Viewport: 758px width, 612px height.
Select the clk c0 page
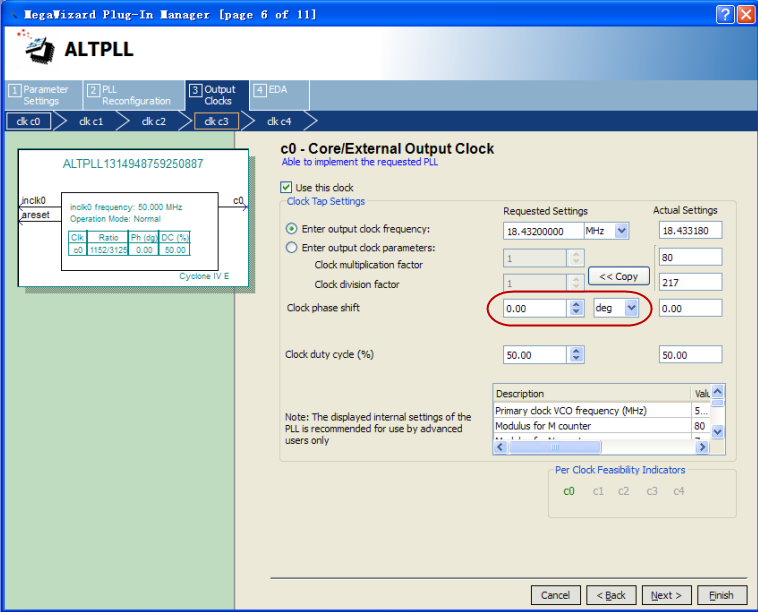28,121
